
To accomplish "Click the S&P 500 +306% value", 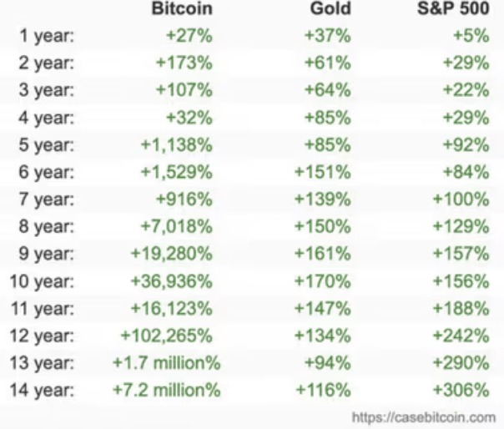I will [461, 390].
